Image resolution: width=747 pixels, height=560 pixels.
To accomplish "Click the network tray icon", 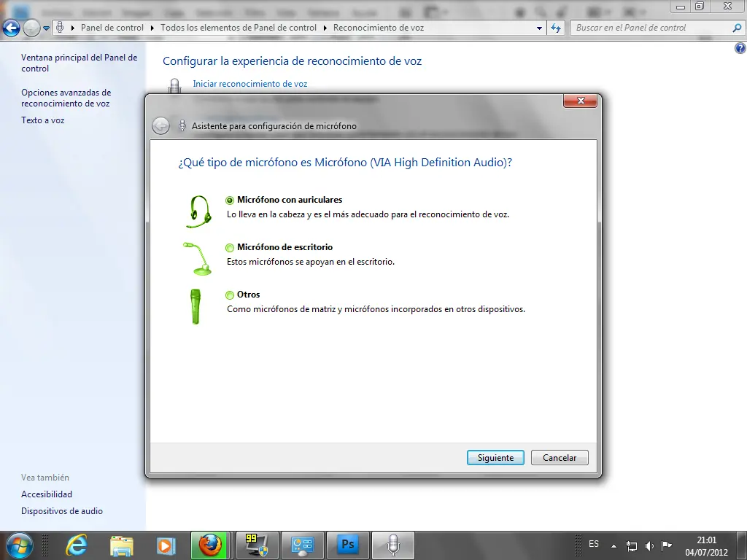I will (631, 545).
